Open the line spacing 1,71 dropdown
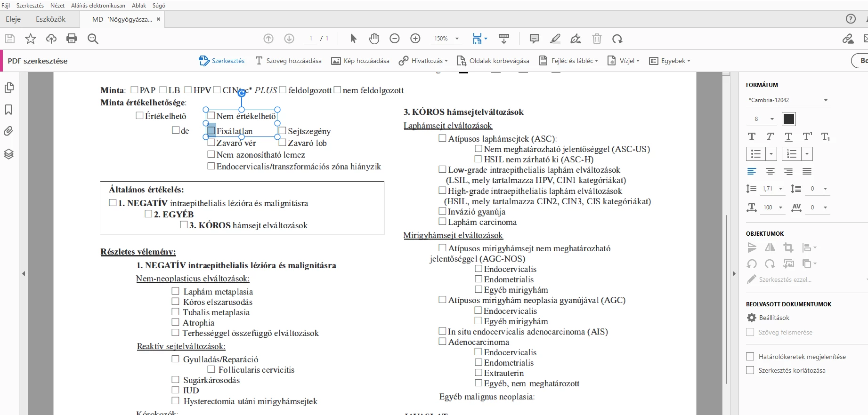The image size is (868, 415). (780, 189)
